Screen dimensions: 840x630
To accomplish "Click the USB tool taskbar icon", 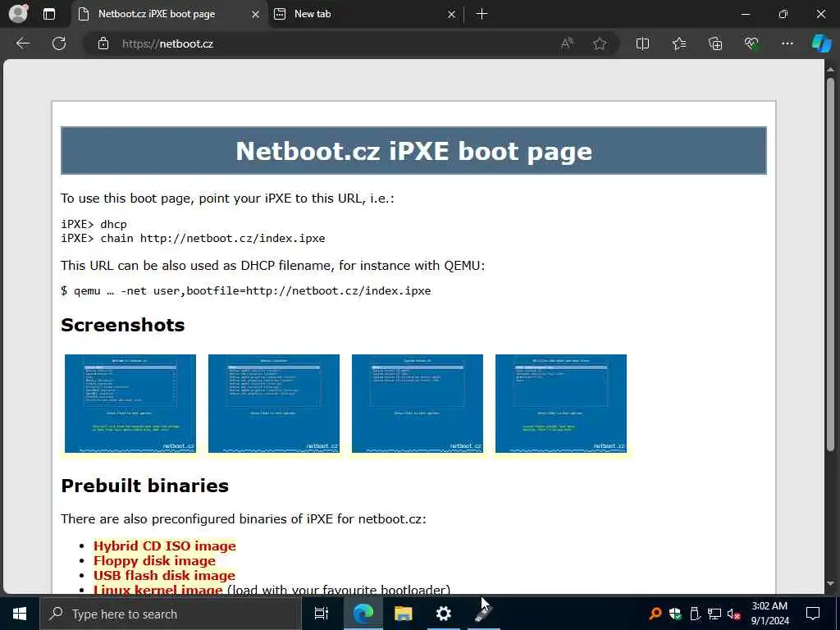I will (x=484, y=614).
